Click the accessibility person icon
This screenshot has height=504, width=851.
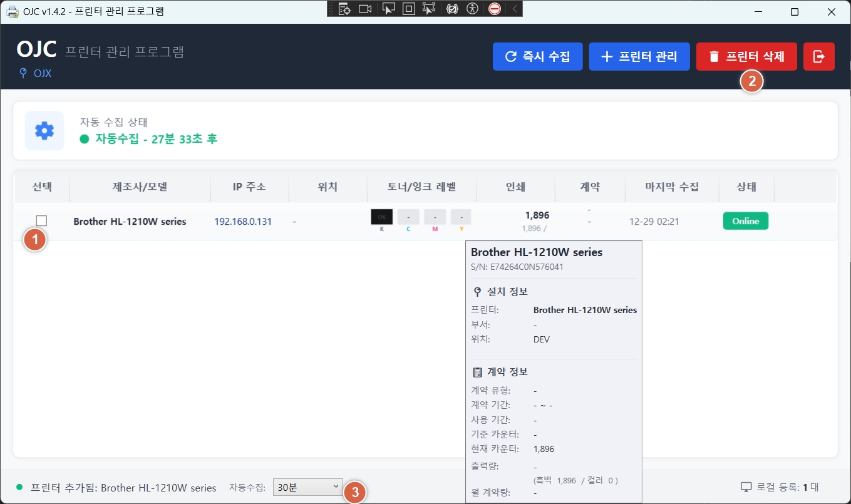coord(473,9)
